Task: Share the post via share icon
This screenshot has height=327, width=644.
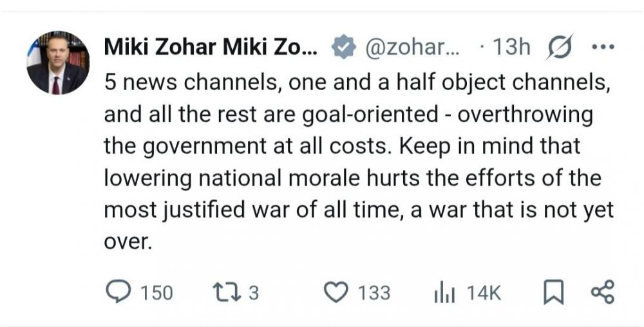Action: (602, 293)
